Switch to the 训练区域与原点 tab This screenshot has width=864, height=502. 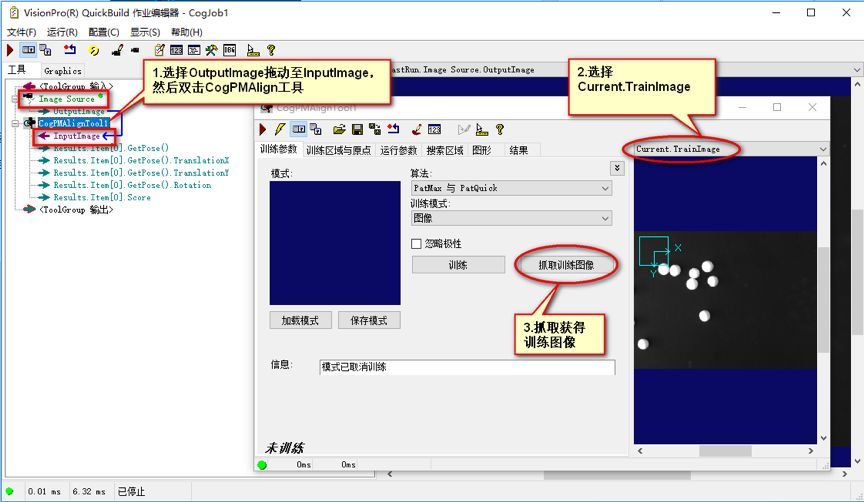point(338,150)
